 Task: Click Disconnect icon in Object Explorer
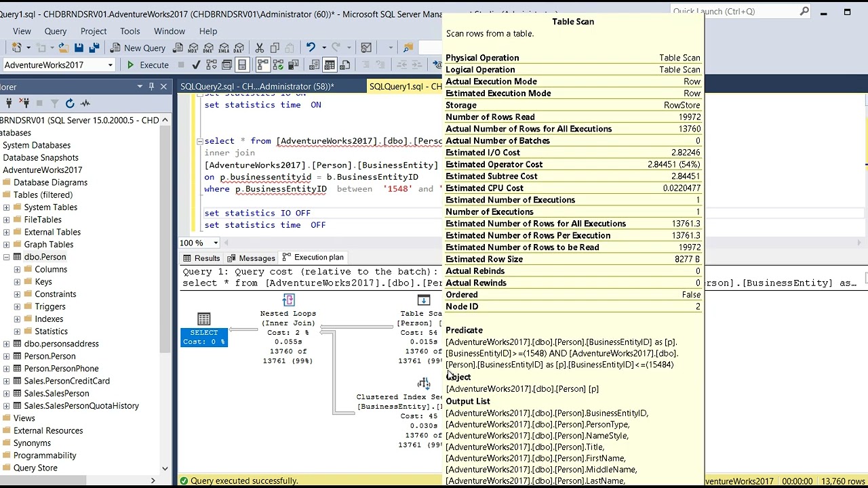pos(24,103)
